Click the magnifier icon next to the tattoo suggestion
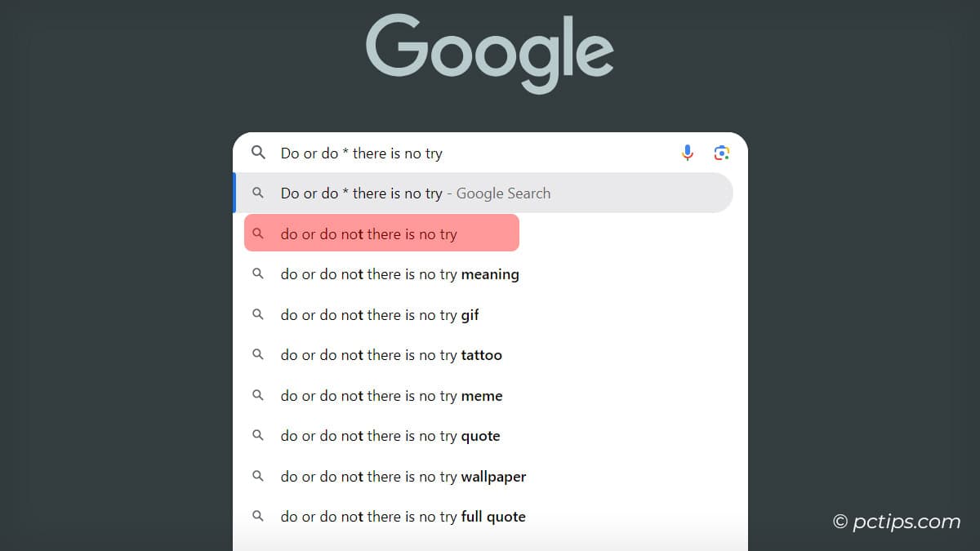The width and height of the screenshot is (980, 551). point(259,355)
